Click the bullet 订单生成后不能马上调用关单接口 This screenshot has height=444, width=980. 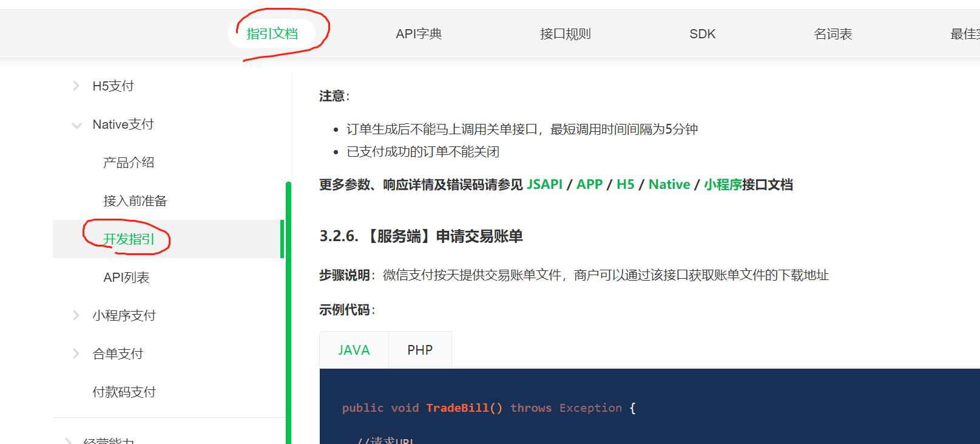(522, 129)
